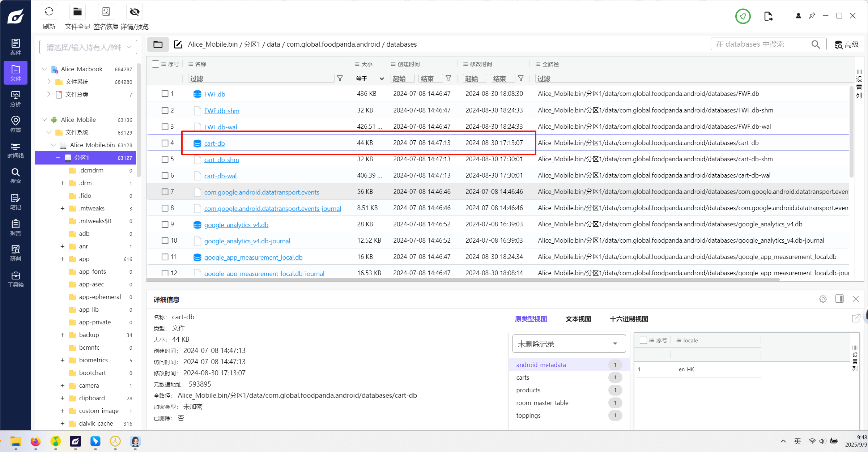Toggle the 详情/预览 preview eye icon
Screen dimensions: 868x452
pos(135,12)
